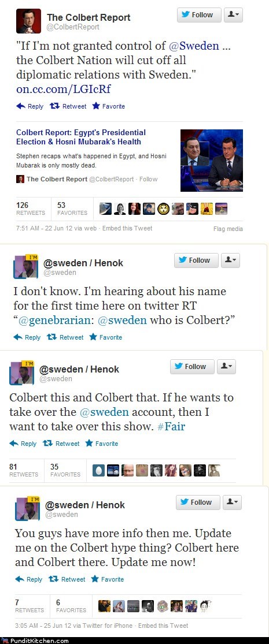269x644 pixels.
Task: Open the #Fair hashtag
Action: point(171,426)
